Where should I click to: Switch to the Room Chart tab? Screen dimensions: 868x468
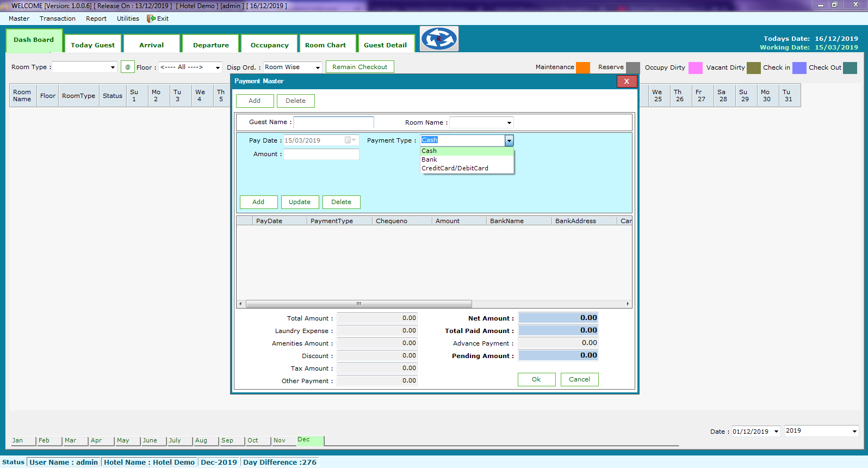(325, 45)
